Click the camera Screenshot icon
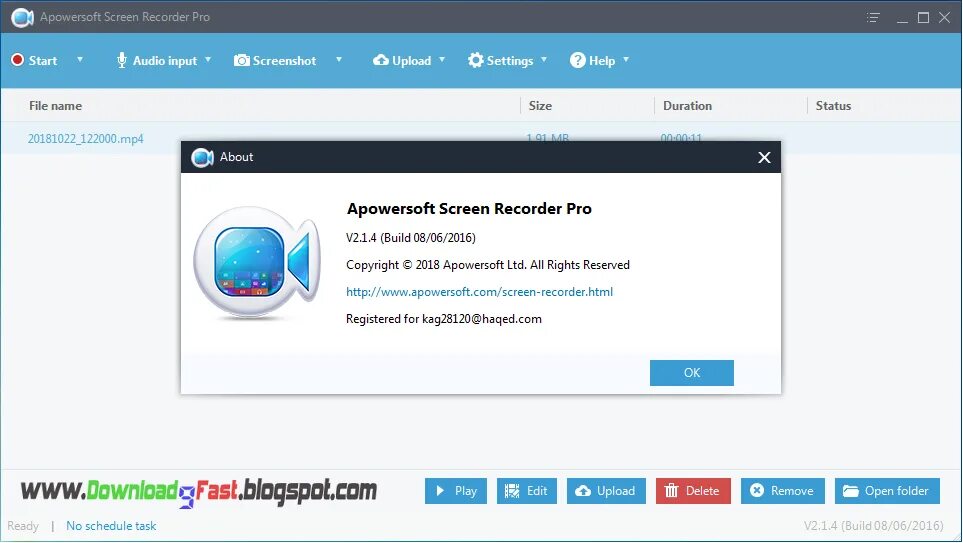Image resolution: width=963 pixels, height=543 pixels. coord(242,60)
